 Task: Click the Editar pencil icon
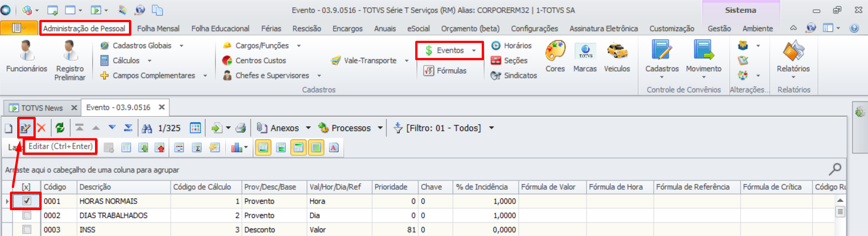coord(26,129)
